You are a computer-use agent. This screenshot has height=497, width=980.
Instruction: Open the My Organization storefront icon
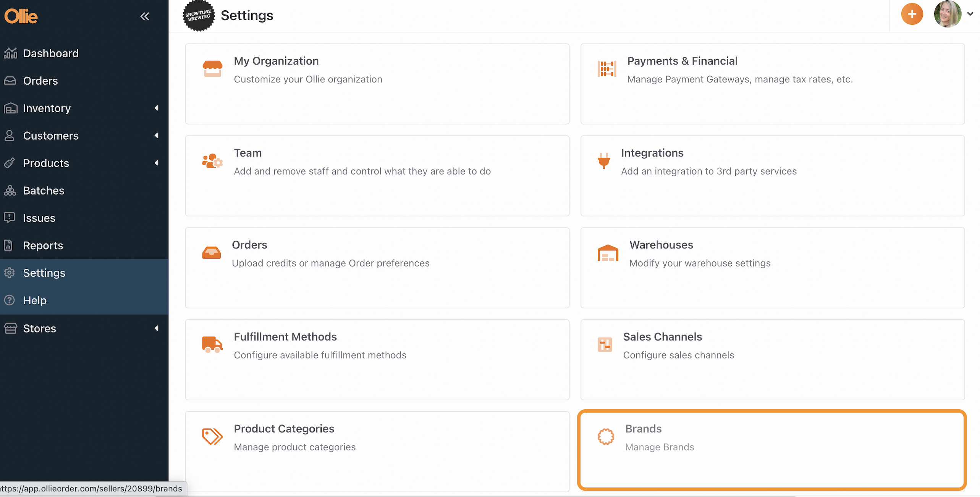pos(212,69)
